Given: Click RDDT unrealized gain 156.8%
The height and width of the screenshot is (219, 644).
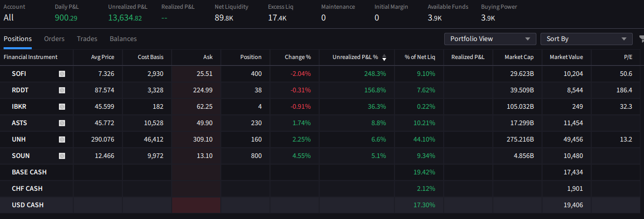Looking at the screenshot, I should pos(376,90).
